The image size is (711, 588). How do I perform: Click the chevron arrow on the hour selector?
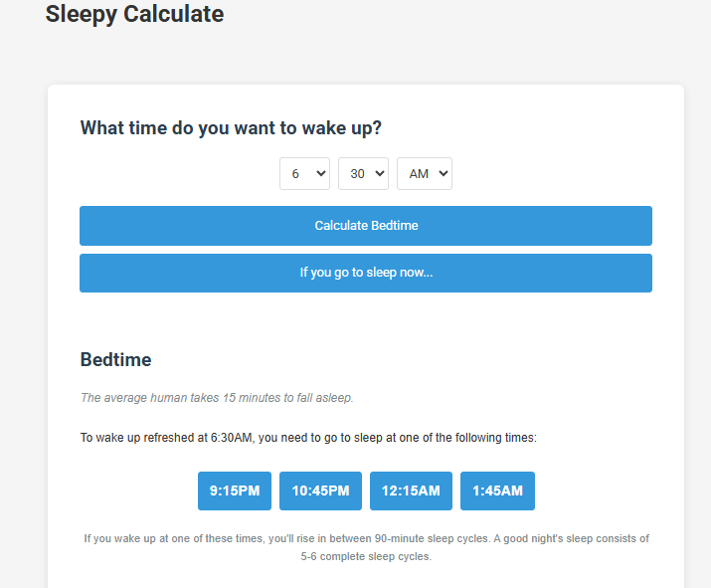coord(320,173)
